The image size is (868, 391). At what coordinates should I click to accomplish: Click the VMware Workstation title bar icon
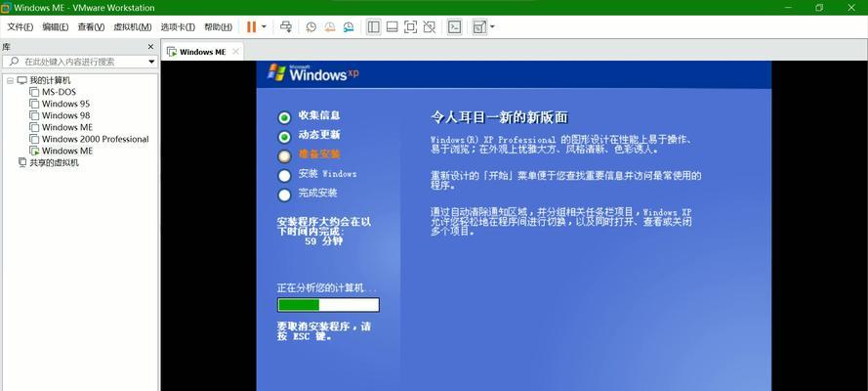6,8
